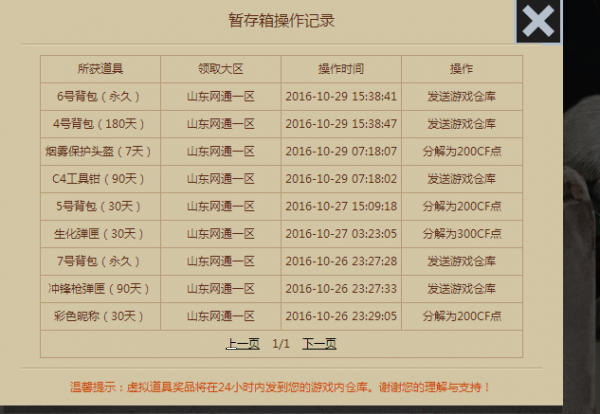Image resolution: width=600 pixels, height=414 pixels.
Task: Click timestamp 2016-10-29 07:18:02
Action: (x=341, y=179)
